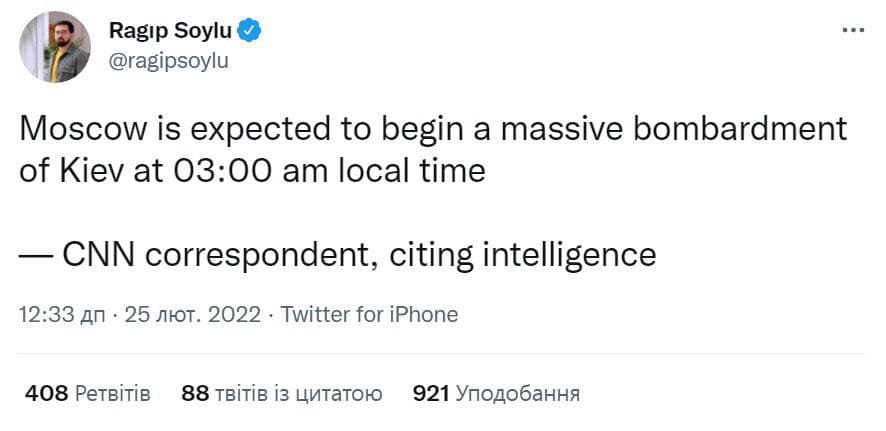Show the 88 твітів із цитатою
886x431 pixels.
[282, 393]
